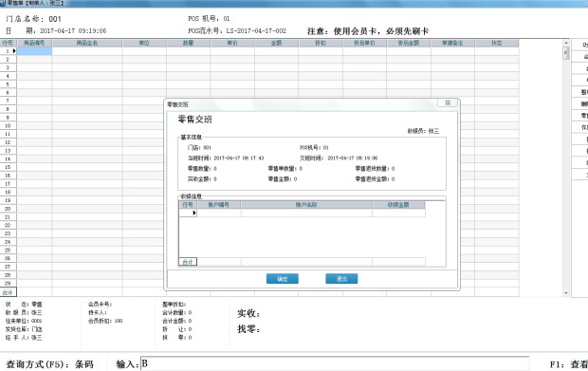Click 行号 header in dialog table
The image size is (588, 371).
[188, 205]
